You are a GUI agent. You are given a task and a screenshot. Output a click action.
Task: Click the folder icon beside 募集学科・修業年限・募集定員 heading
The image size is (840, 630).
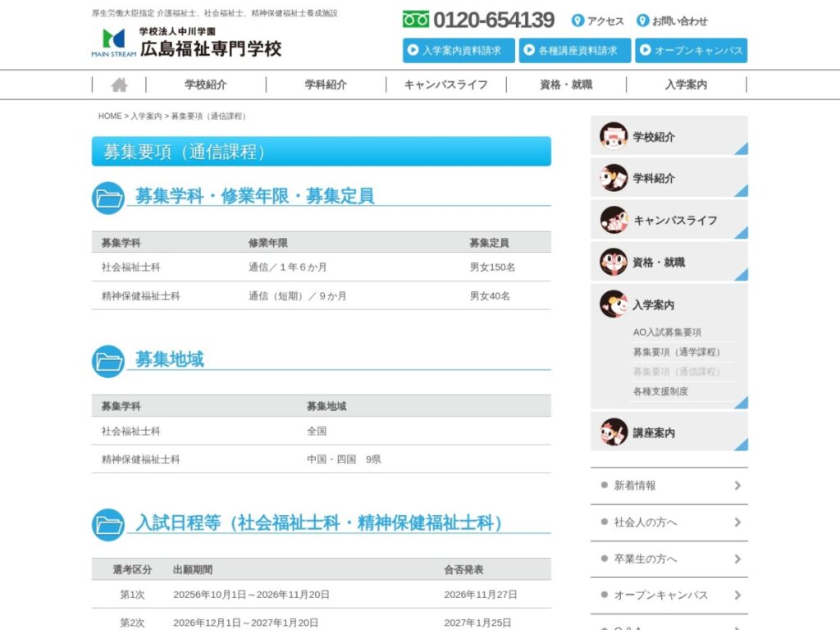tap(108, 199)
